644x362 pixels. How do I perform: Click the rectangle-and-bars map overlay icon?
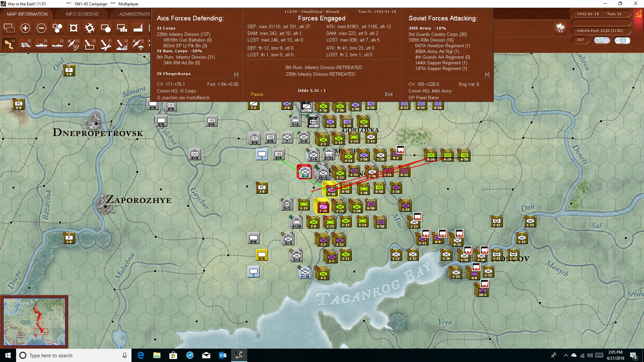coord(122,28)
